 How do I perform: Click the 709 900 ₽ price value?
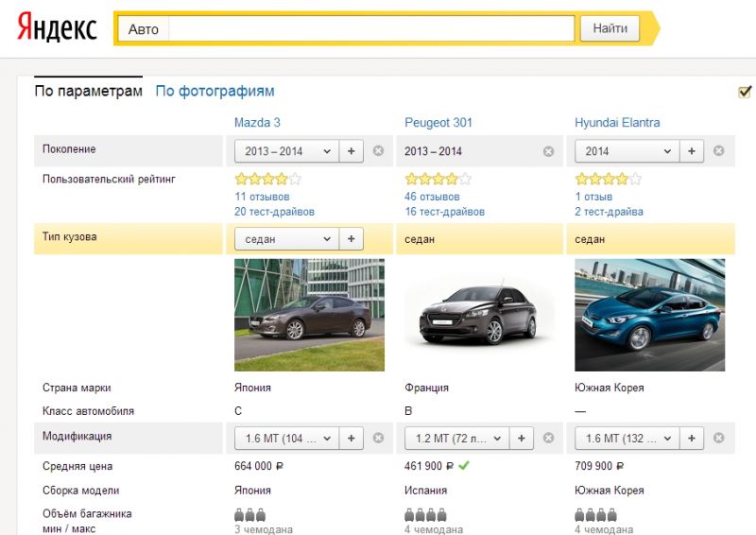click(599, 466)
